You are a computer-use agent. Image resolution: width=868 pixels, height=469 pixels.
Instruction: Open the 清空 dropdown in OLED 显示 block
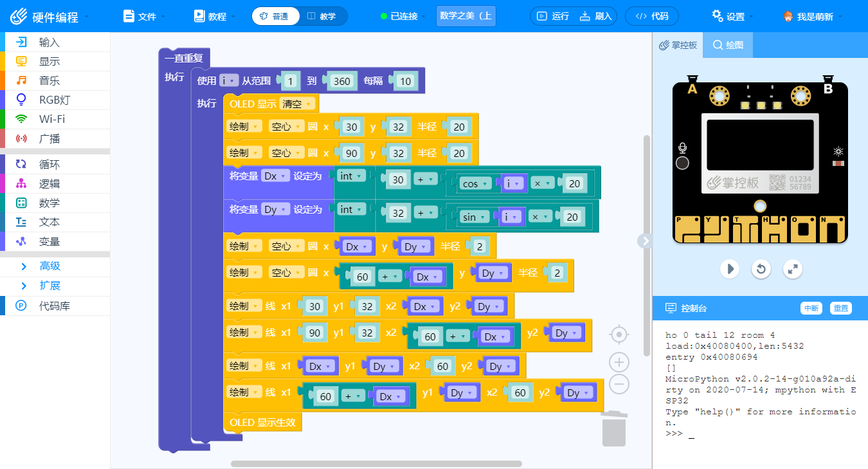(296, 104)
